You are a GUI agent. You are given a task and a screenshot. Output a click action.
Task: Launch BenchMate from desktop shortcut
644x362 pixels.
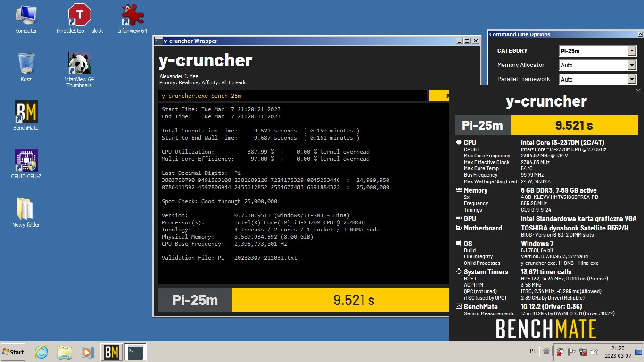[x=26, y=115]
